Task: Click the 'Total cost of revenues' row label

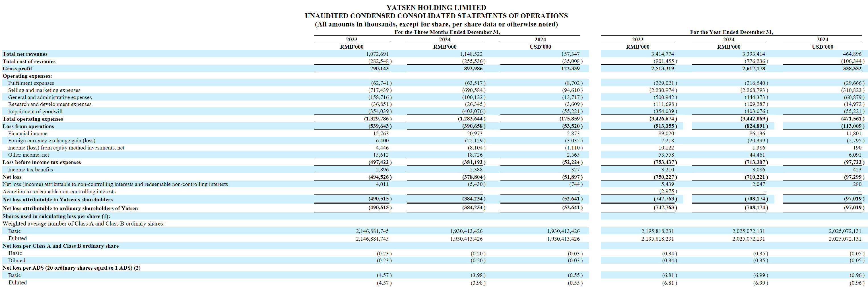Action: coord(29,62)
